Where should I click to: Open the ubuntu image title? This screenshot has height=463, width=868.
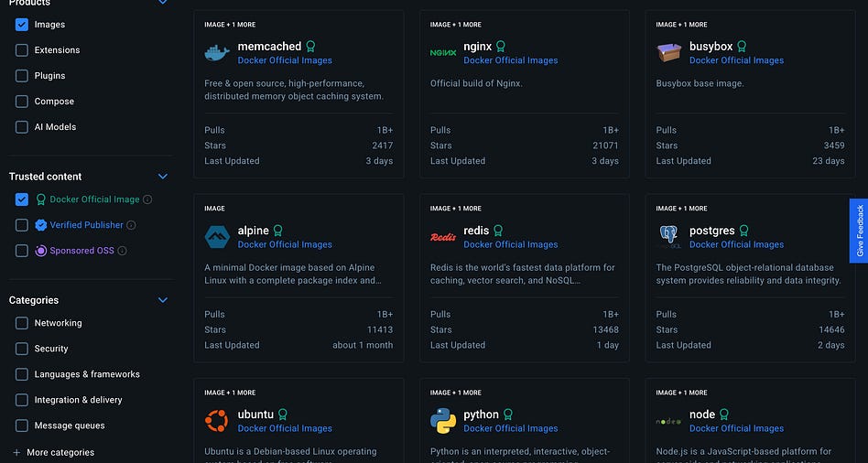[255, 415]
